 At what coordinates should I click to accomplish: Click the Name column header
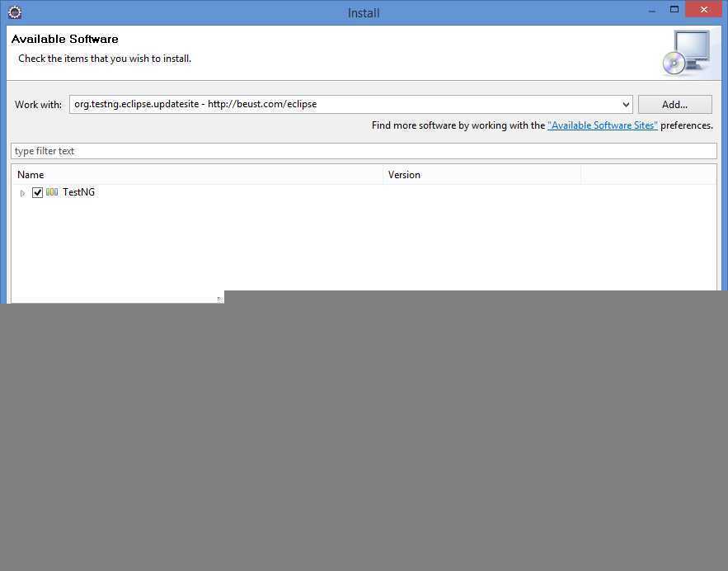pyautogui.click(x=197, y=175)
